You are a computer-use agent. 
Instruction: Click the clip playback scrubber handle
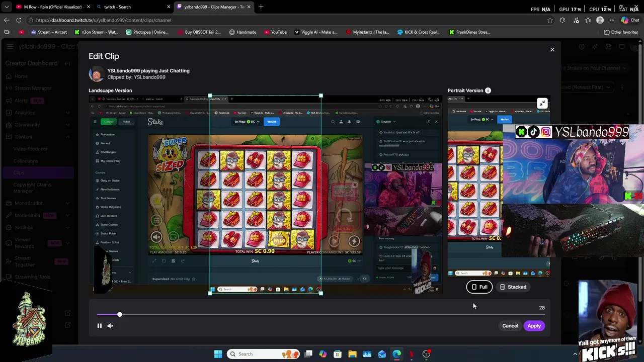pos(119,314)
